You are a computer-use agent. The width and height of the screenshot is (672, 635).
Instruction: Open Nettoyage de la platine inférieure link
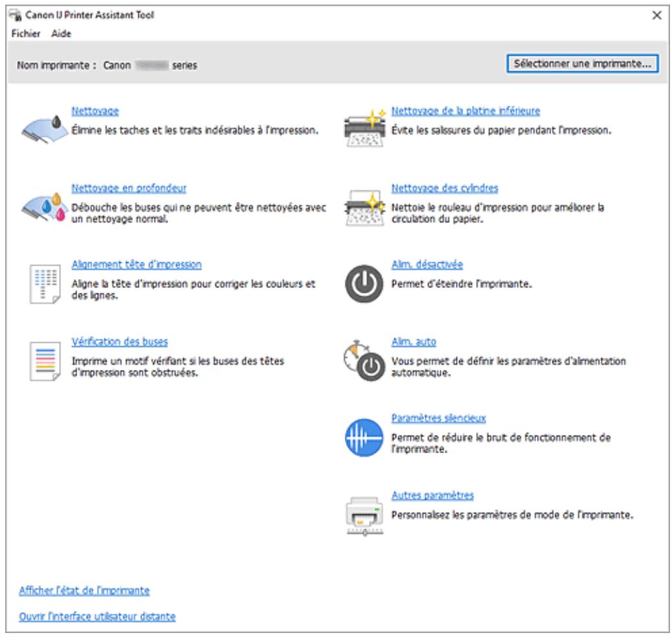(x=466, y=111)
